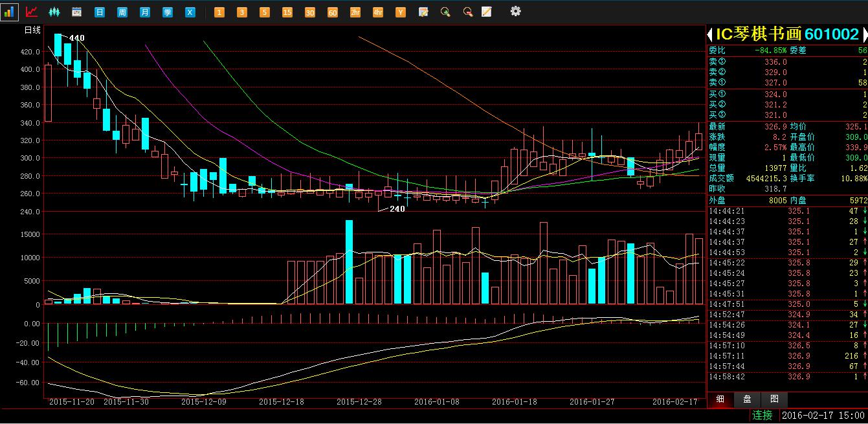Open the notepad edit icon
868x424 pixels.
click(x=423, y=12)
